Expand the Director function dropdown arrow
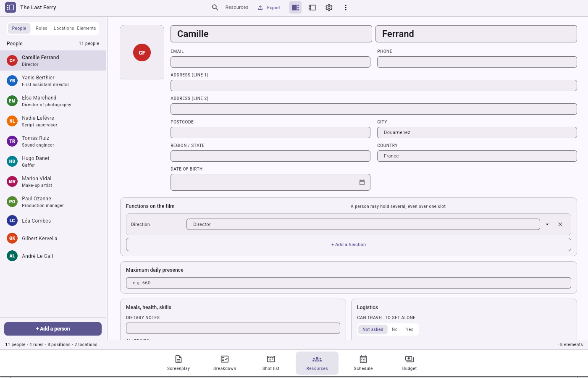The width and height of the screenshot is (588, 378). 547,224
